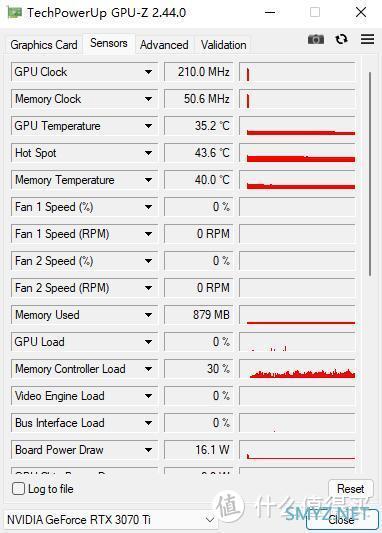The height and width of the screenshot is (533, 382).
Task: Click the Close button at bottom
Action: coord(342,519)
